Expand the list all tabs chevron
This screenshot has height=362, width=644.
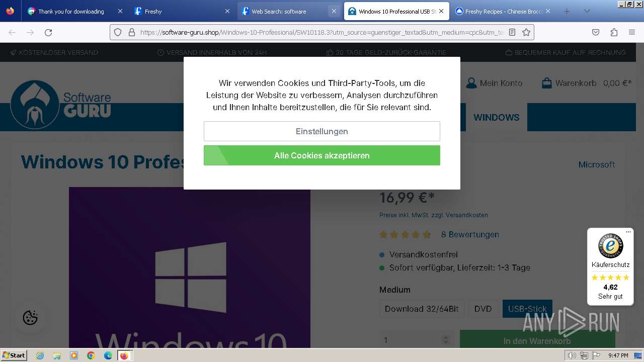pyautogui.click(x=587, y=11)
